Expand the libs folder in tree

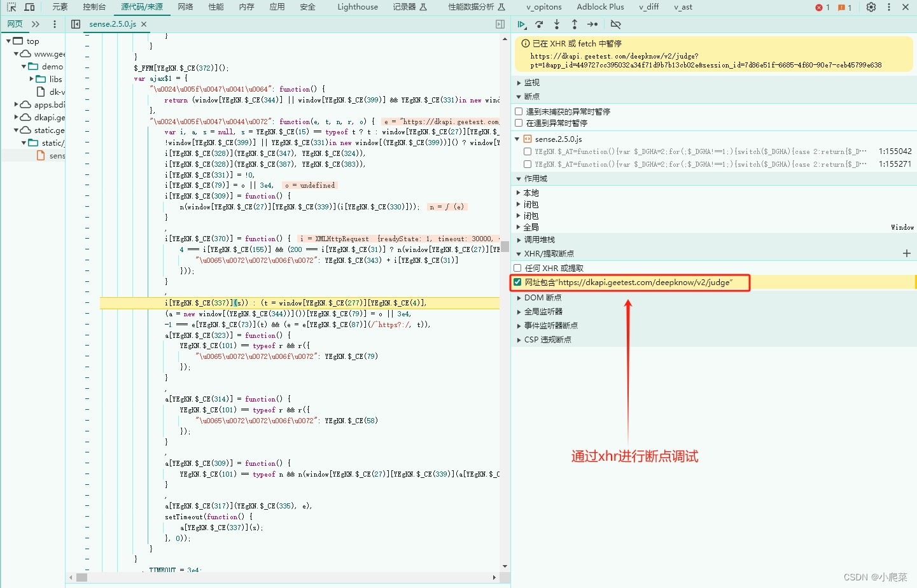coord(32,79)
